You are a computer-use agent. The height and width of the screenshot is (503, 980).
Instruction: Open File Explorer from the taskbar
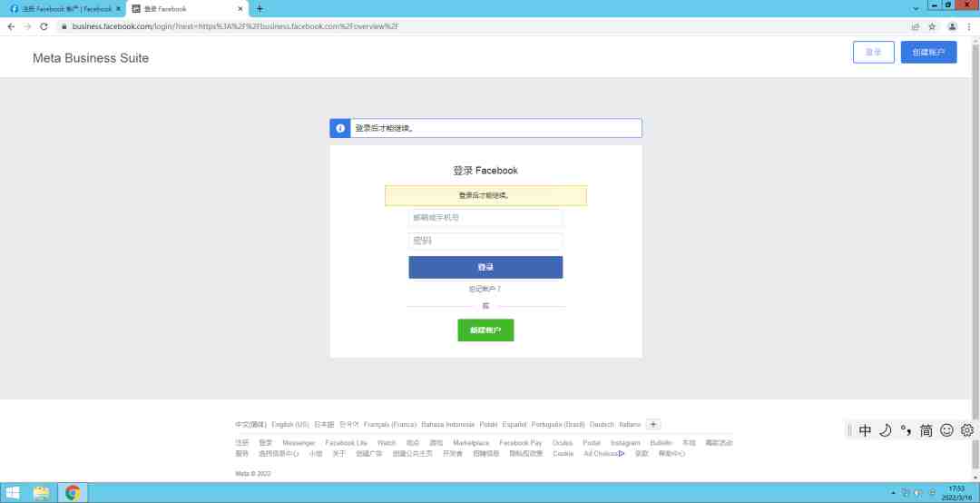[41, 493]
